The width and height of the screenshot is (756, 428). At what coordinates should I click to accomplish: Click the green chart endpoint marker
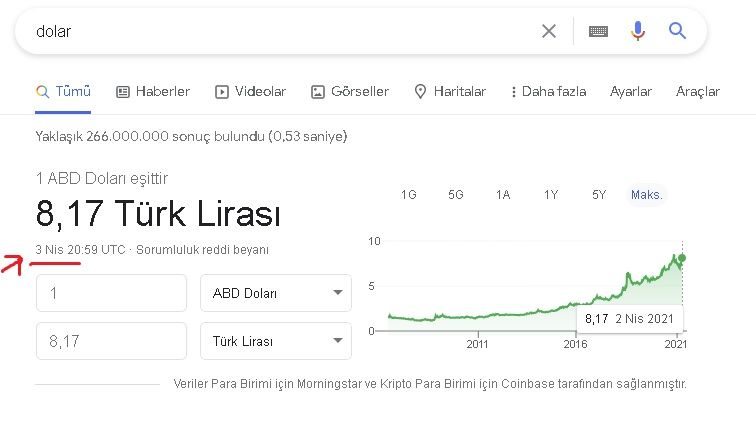682,258
